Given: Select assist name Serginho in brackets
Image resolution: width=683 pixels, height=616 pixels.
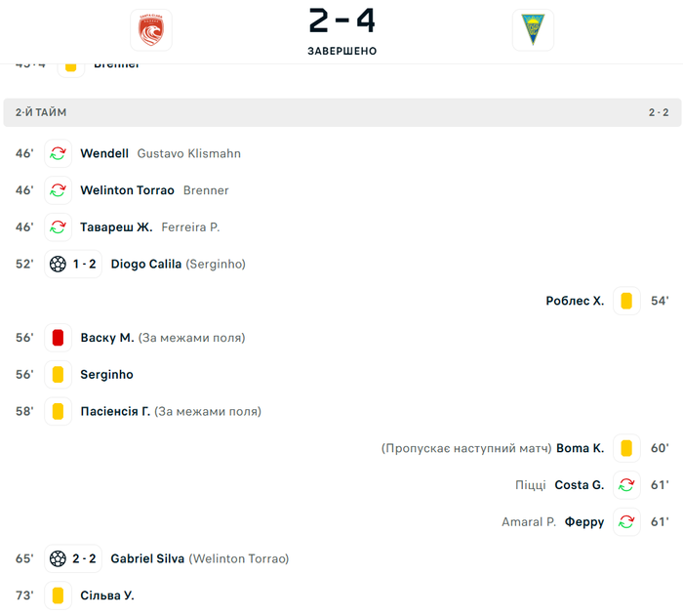Looking at the screenshot, I should pos(216,264).
